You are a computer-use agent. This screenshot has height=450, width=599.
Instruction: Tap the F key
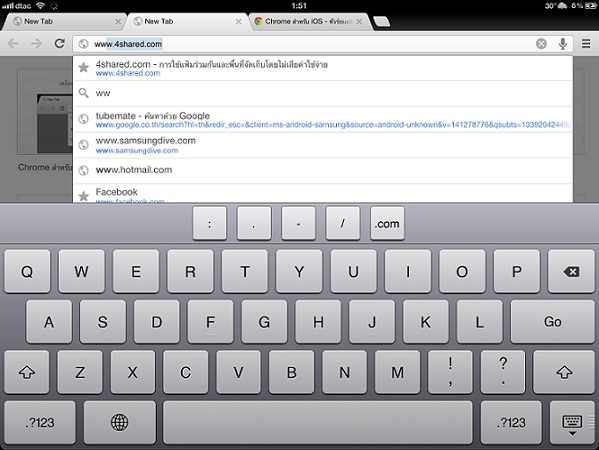coord(210,322)
